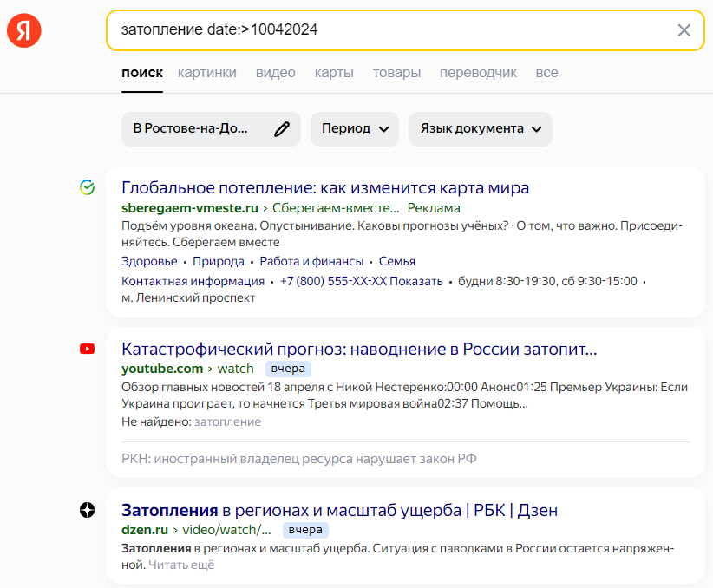Screen dimensions: 713x588
Task: Expand the Язык документа dropdown
Action: [x=481, y=129]
